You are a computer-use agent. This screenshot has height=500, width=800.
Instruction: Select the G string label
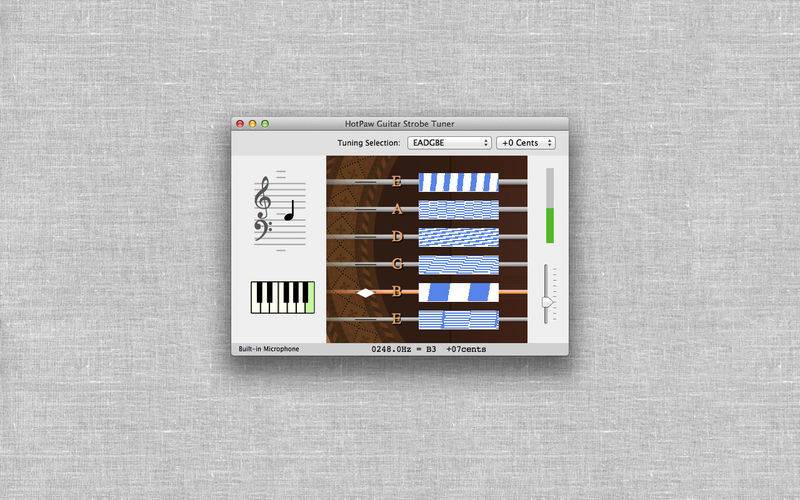pyautogui.click(x=397, y=264)
